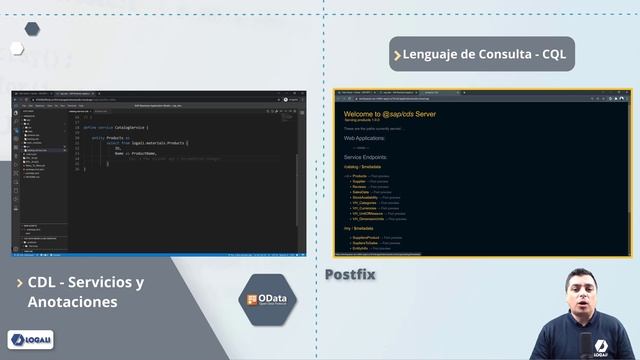Image resolution: width=640 pixels, height=360 pixels.
Task: Click ProductName in the code editor
Action: click(143, 153)
